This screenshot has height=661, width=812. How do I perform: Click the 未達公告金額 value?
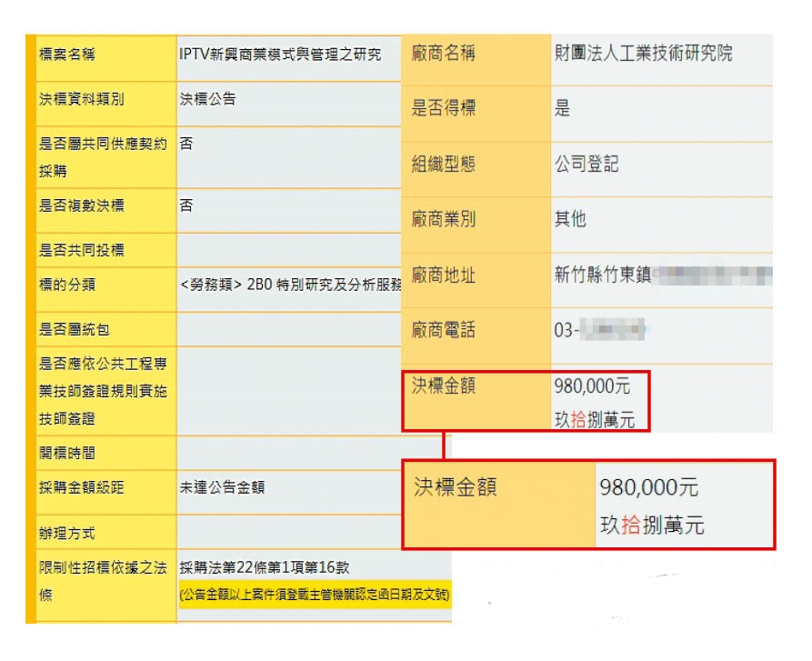222,487
